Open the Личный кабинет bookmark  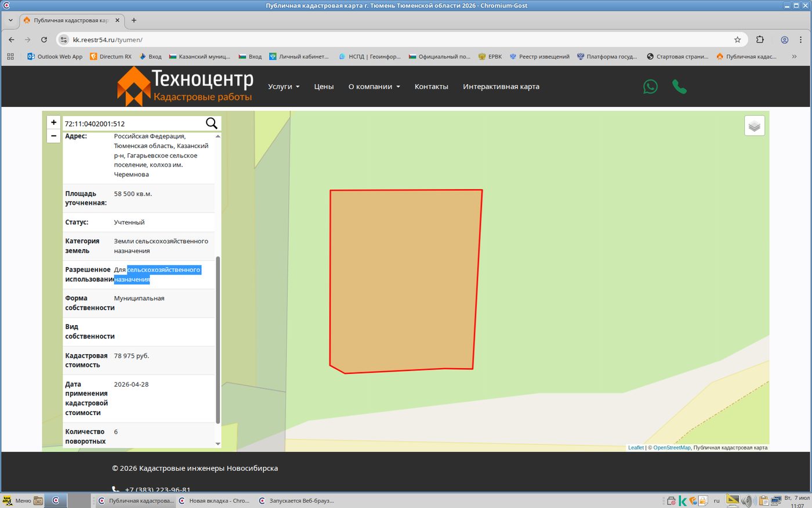point(299,56)
